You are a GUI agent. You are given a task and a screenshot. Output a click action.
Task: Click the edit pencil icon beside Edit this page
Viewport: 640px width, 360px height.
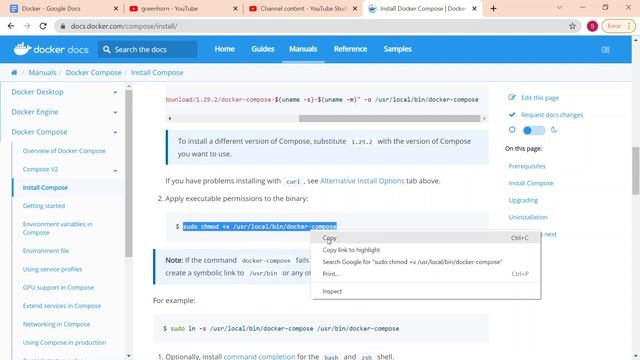pos(512,97)
